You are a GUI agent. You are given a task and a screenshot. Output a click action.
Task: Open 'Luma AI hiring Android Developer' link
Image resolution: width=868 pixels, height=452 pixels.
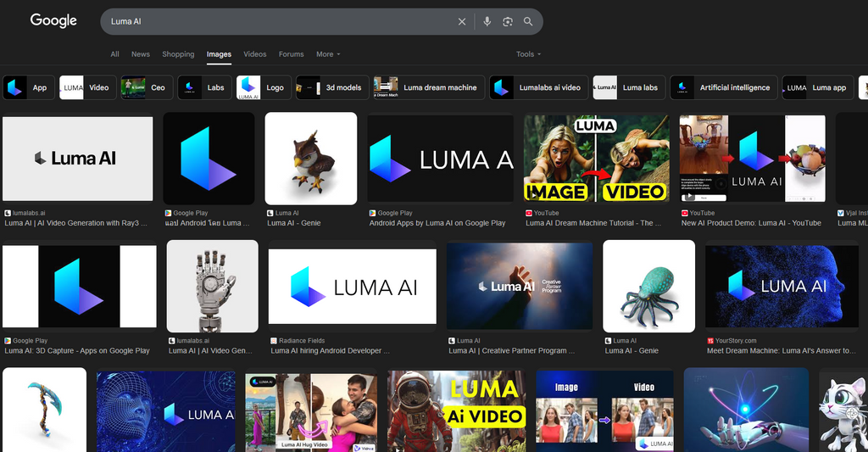pos(330,350)
